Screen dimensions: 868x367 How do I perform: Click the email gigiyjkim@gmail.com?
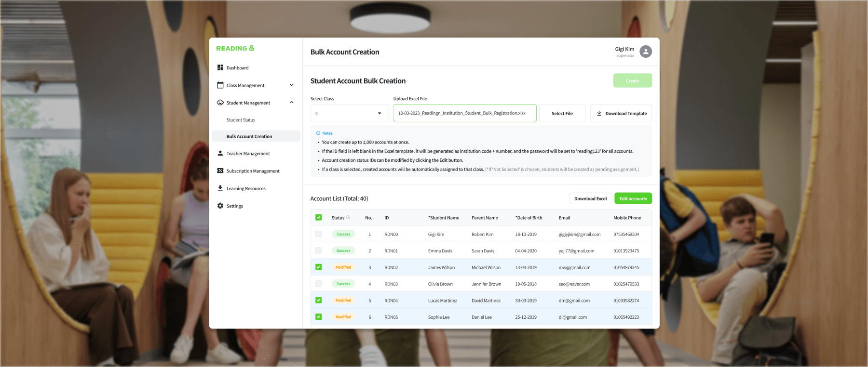pos(580,235)
